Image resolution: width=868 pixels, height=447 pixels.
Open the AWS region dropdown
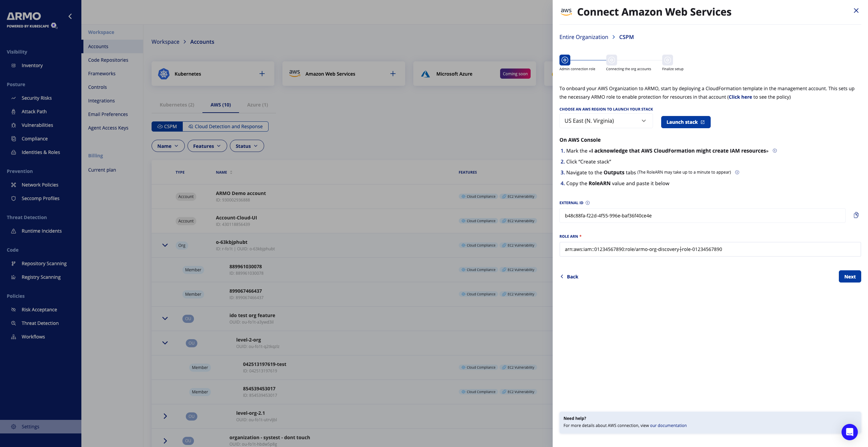pyautogui.click(x=606, y=121)
